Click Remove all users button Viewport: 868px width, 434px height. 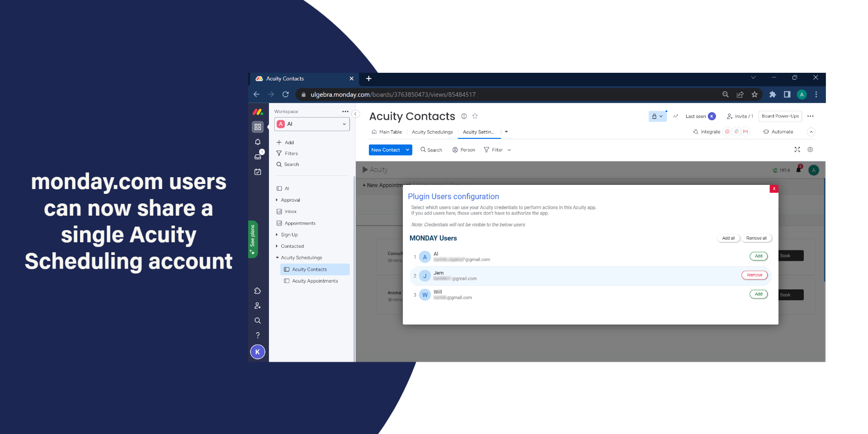pos(756,238)
